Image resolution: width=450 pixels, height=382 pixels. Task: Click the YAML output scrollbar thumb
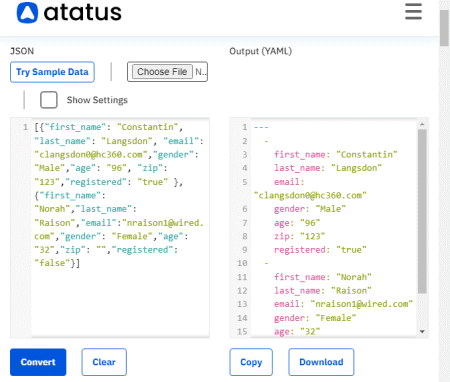422,211
